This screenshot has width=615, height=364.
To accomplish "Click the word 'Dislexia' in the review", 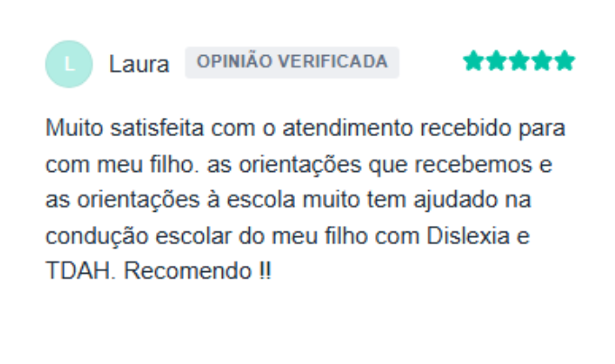I will point(468,235).
